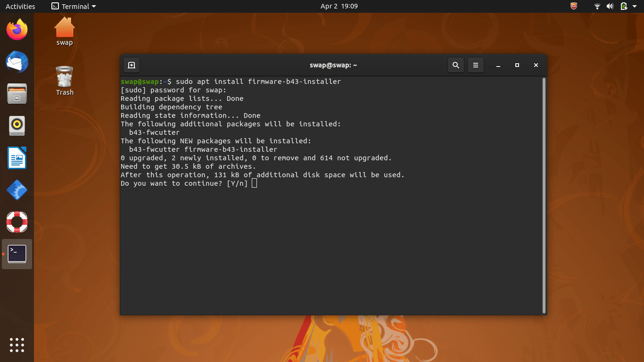Open LibreOffice Writer from dock
Image resolution: width=644 pixels, height=362 pixels.
click(17, 158)
